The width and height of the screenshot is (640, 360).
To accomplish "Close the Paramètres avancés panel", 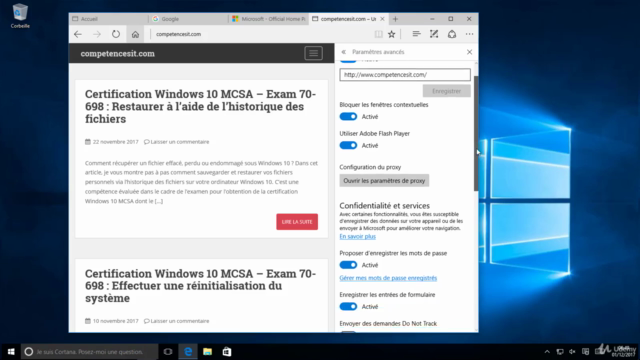I will coord(469,52).
